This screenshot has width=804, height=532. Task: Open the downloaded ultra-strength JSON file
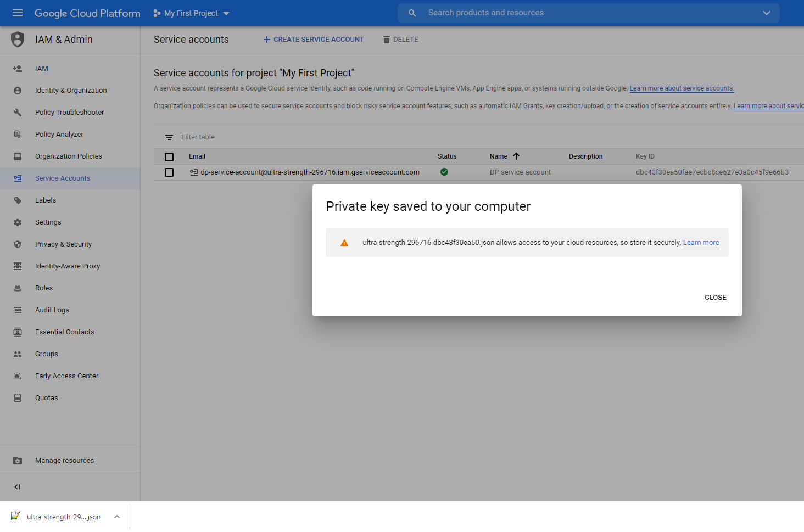[64, 517]
